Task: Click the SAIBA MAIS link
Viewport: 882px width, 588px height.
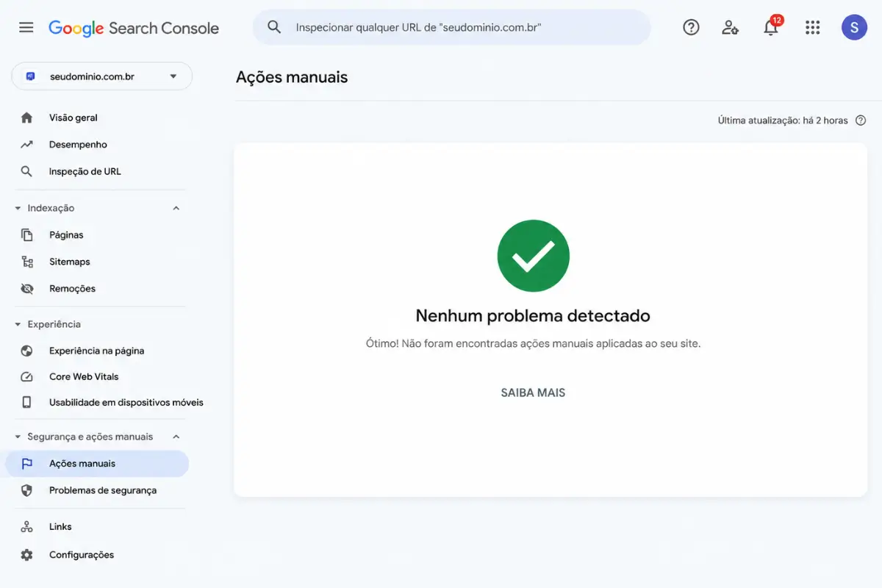Action: tap(533, 392)
